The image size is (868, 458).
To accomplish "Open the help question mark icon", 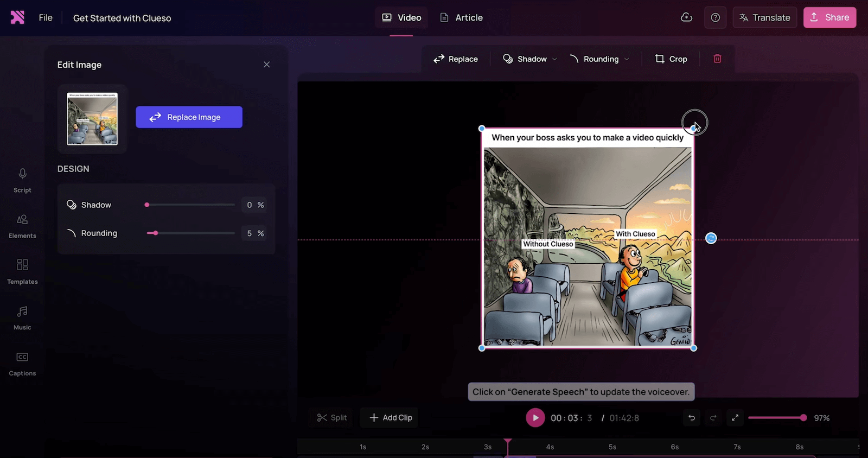I will [715, 17].
